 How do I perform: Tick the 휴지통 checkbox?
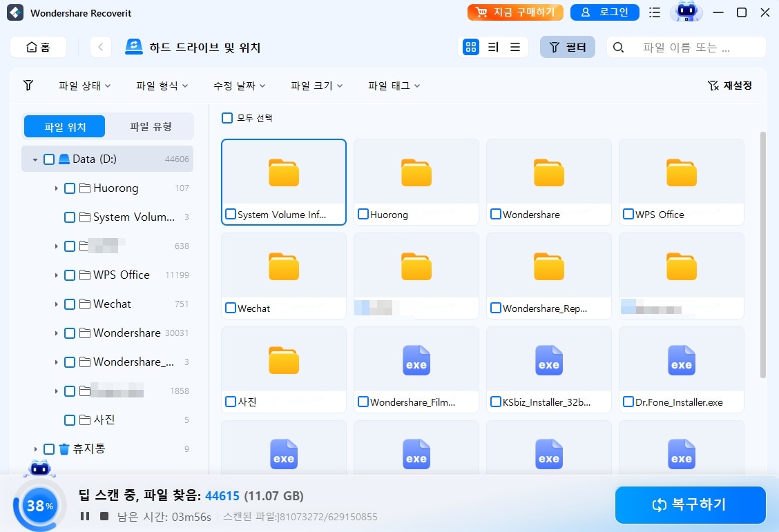[x=49, y=449]
